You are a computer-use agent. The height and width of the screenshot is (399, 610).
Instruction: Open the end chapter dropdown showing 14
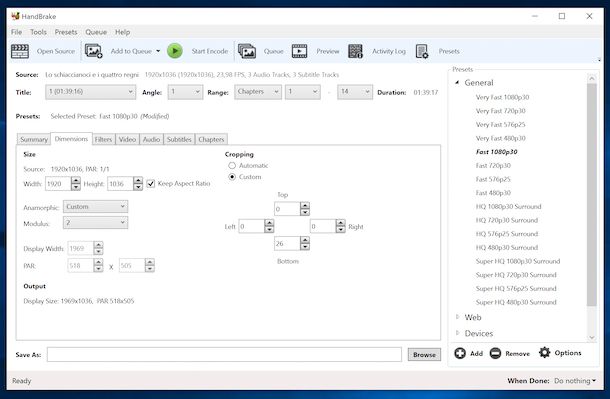(355, 92)
